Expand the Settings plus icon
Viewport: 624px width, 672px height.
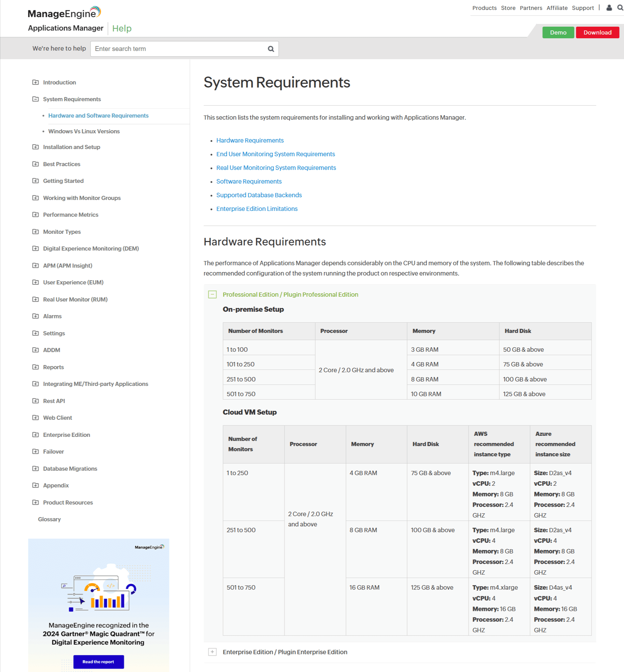36,333
